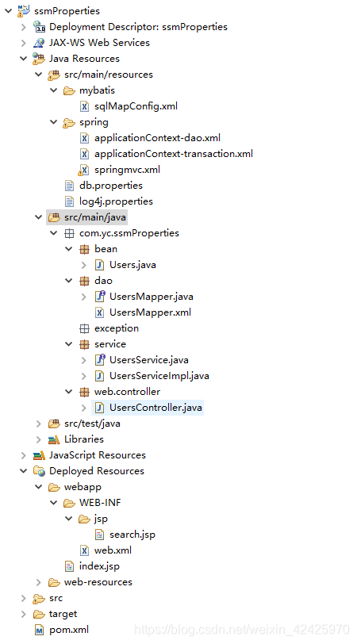Click the Deployment Descriptor icon

[39, 27]
